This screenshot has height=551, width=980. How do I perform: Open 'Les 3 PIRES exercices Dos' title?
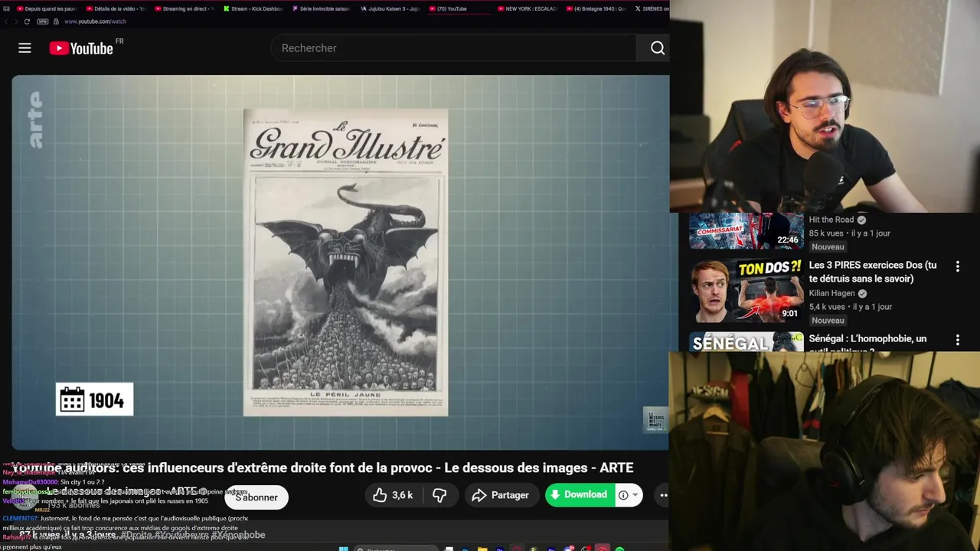pyautogui.click(x=873, y=272)
